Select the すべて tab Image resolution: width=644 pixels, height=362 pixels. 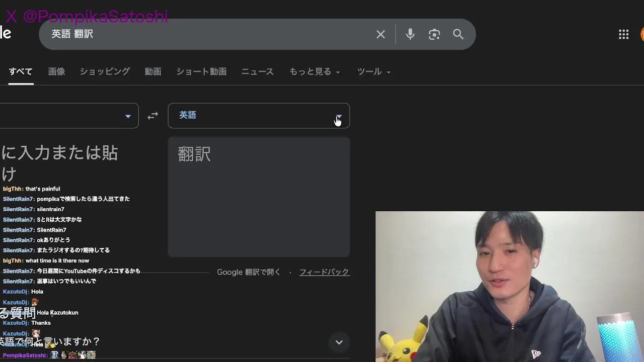click(x=21, y=71)
